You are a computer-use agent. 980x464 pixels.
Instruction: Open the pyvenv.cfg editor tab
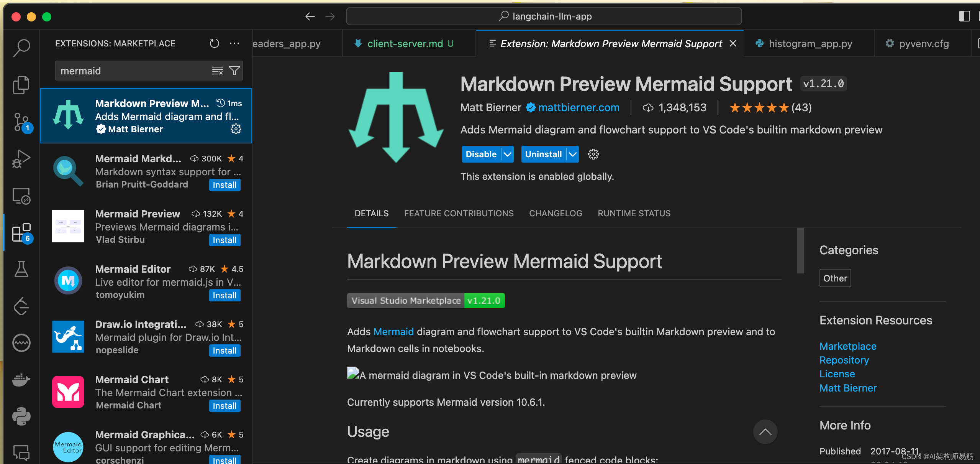click(x=922, y=43)
